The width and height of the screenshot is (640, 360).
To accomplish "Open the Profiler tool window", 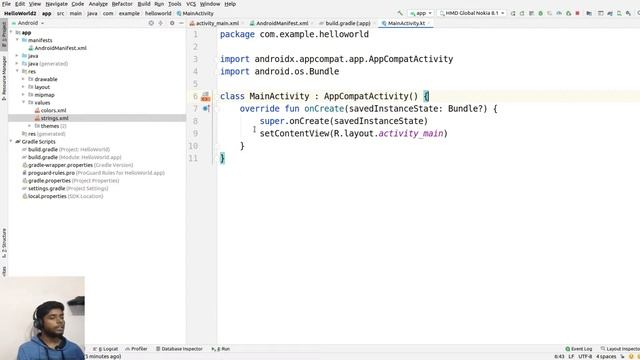I will pyautogui.click(x=136, y=349).
